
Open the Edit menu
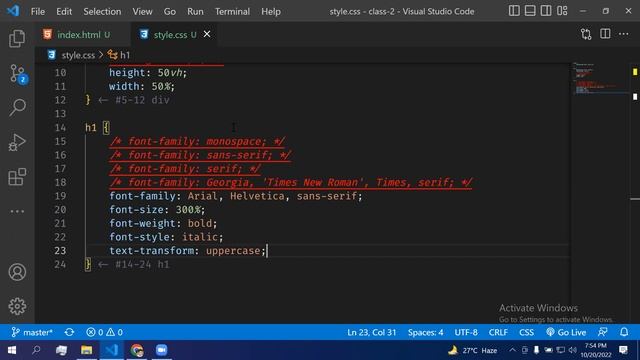[x=64, y=11]
